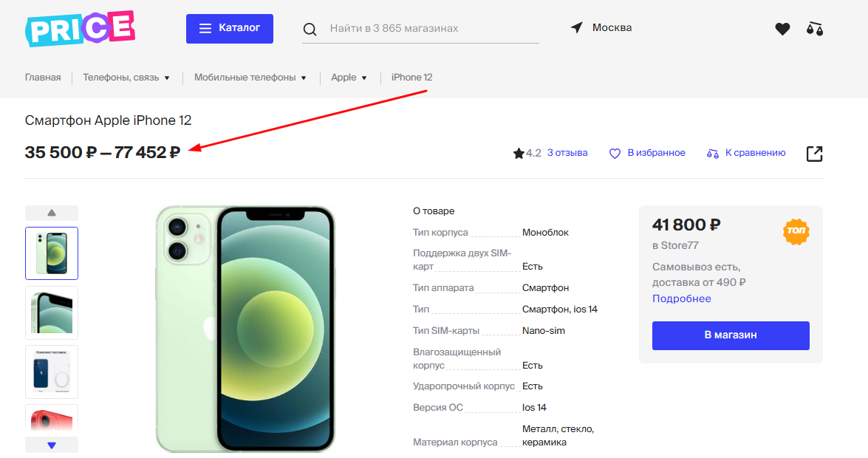Click the 'Металл, стекло, керамика' value
Image resolution: width=868 pixels, height=458 pixels.
click(558, 436)
